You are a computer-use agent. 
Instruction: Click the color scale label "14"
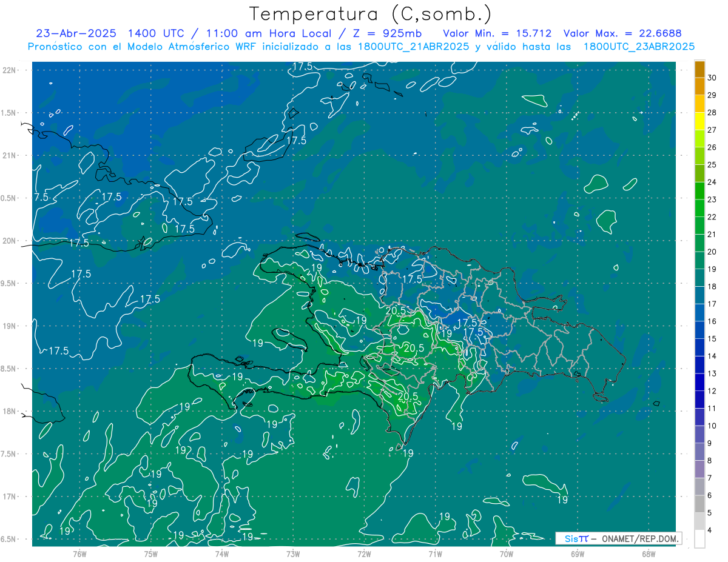click(x=712, y=356)
